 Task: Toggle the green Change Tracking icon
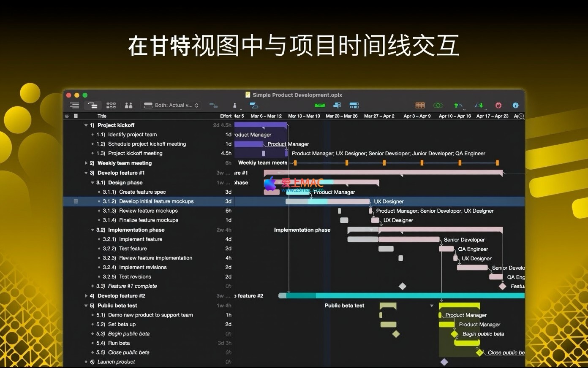click(438, 106)
